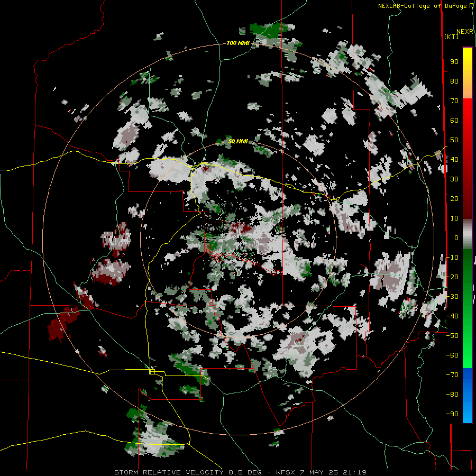
Task: Click the "-60" scale value
Action: (x=452, y=355)
